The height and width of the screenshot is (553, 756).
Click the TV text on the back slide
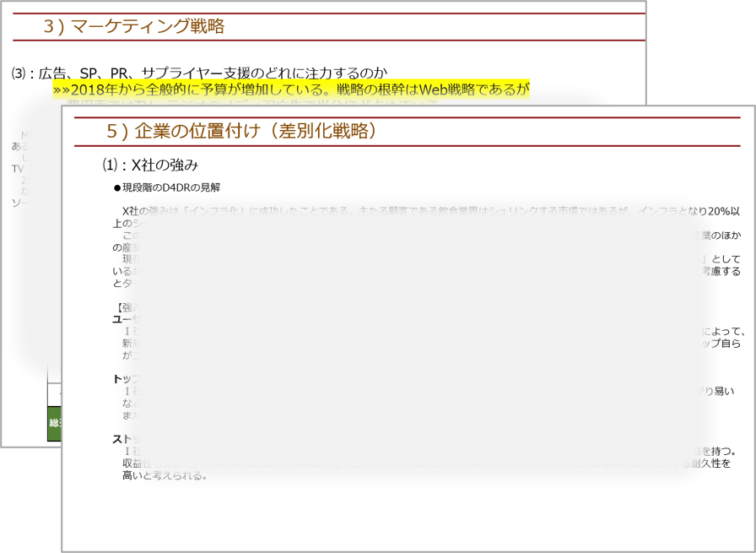18,168
